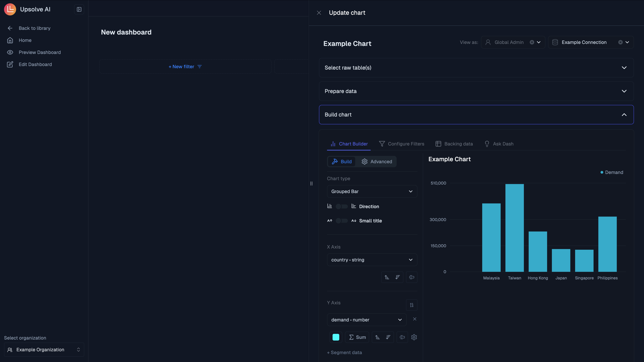Open the Ask Dash lightbulb tab
The image size is (644, 362).
point(499,144)
